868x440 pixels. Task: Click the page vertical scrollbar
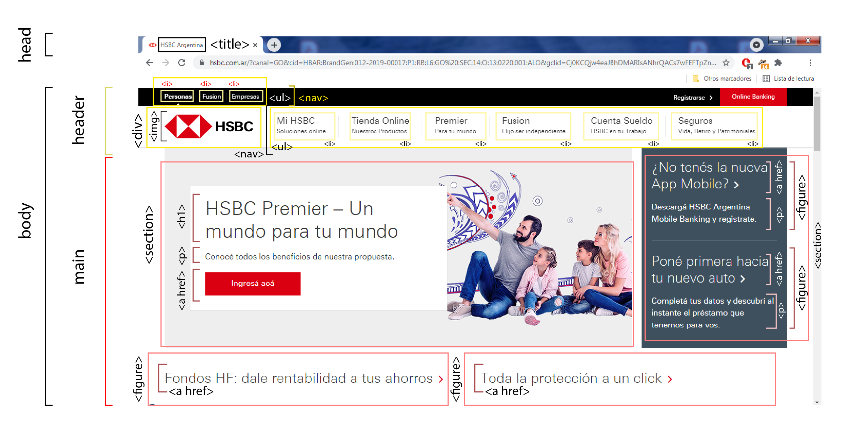coord(817,124)
